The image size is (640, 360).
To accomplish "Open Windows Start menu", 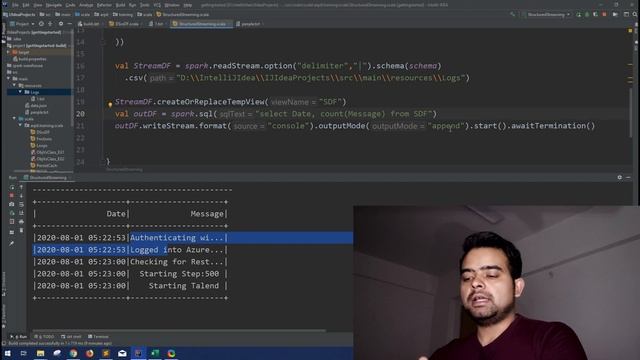I will 7,353.
